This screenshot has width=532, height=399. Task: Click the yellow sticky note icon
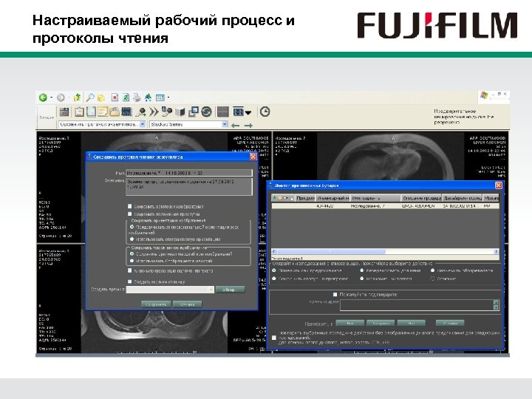tap(103, 112)
